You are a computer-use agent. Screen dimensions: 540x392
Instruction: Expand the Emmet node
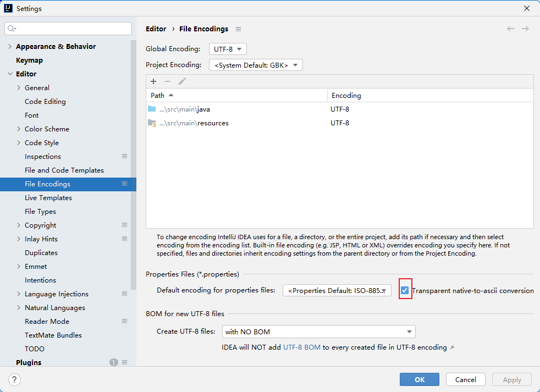tap(19, 266)
